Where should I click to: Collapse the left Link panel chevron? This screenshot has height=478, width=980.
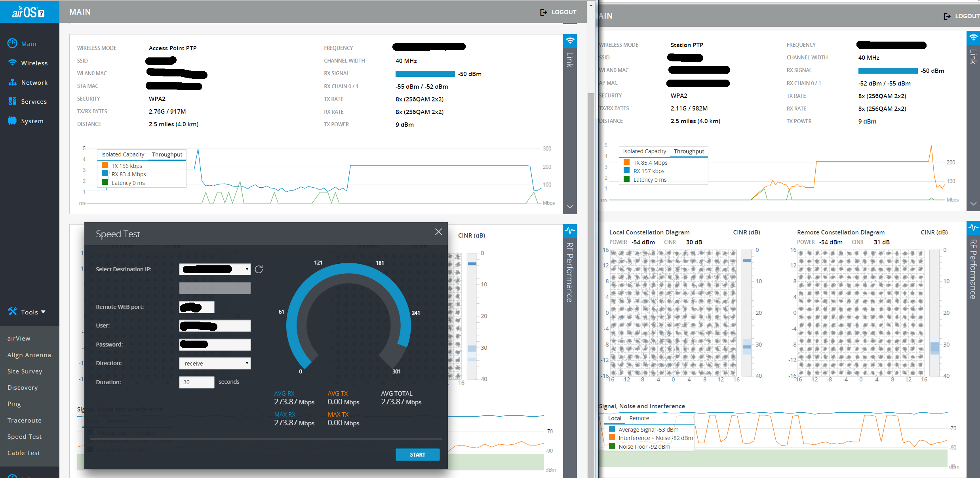[x=570, y=207]
